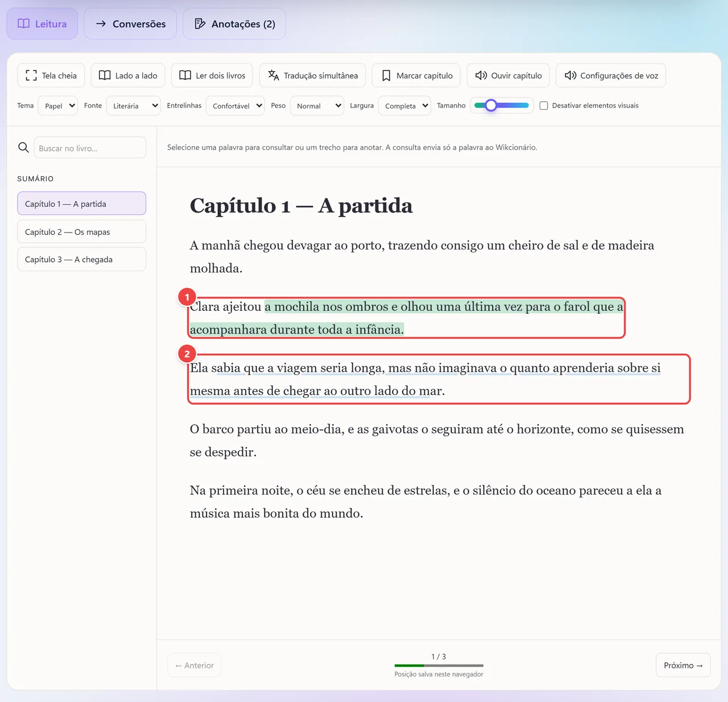Select Capítulo 1 — A partida in summary
The image size is (728, 702).
coord(82,203)
